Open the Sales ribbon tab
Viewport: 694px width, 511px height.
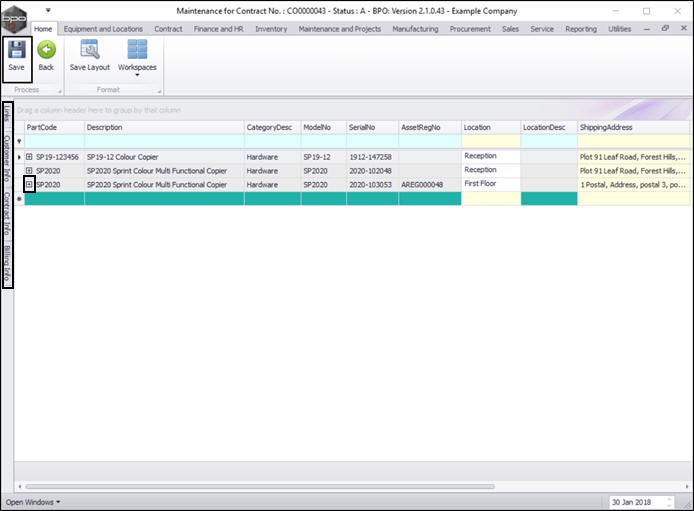point(510,29)
